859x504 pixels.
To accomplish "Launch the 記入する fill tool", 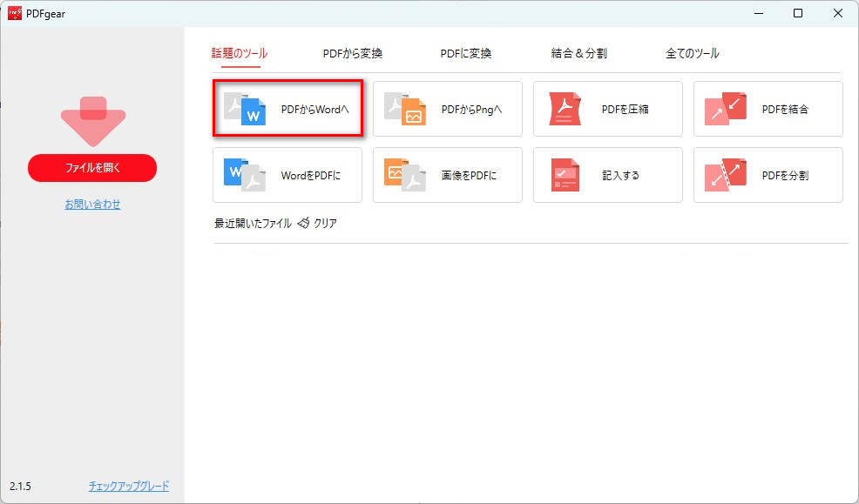I will (x=607, y=174).
